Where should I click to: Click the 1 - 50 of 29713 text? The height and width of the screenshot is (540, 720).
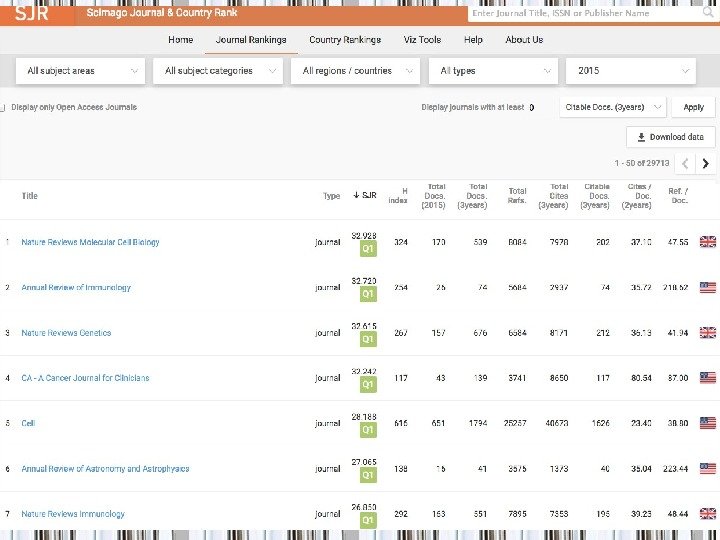point(642,163)
